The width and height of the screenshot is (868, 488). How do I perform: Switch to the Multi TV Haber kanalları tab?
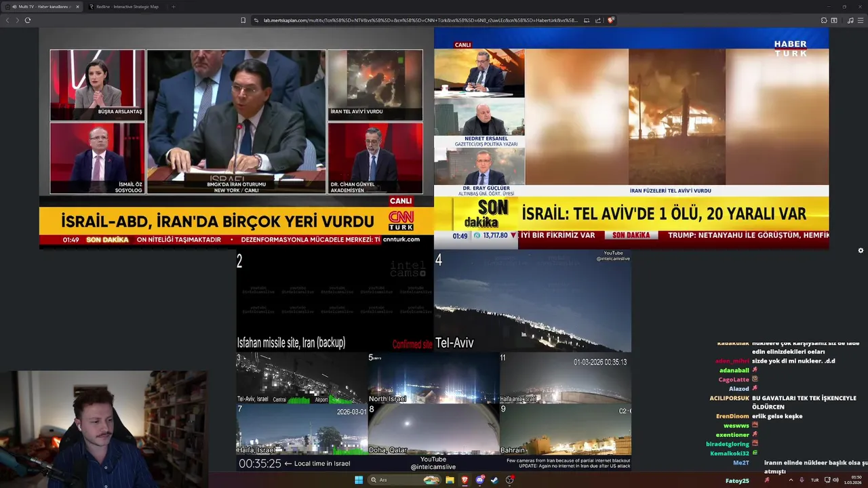point(43,7)
